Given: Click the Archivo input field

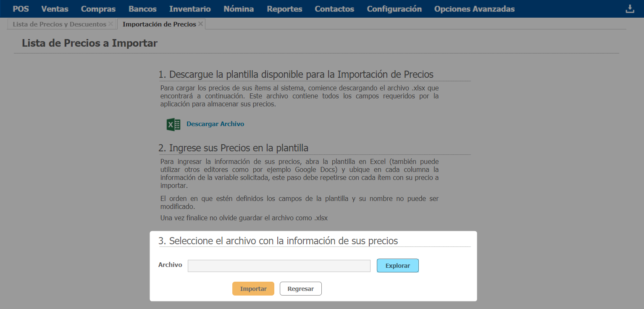Looking at the screenshot, I should [x=279, y=266].
